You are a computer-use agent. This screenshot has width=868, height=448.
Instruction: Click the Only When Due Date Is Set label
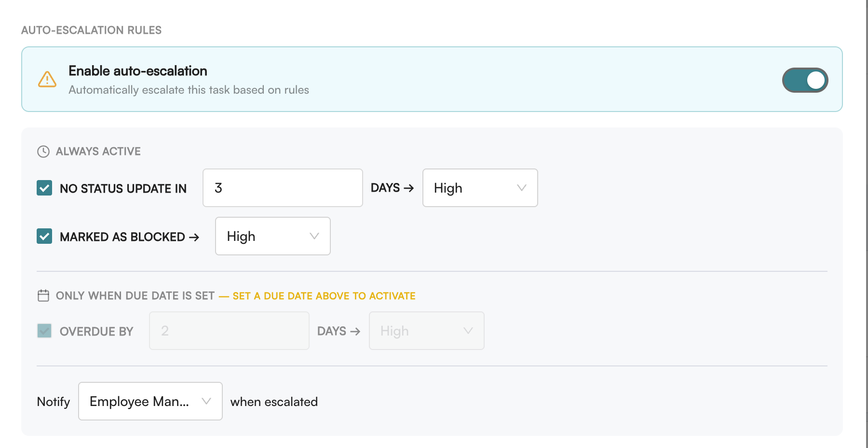[135, 296]
